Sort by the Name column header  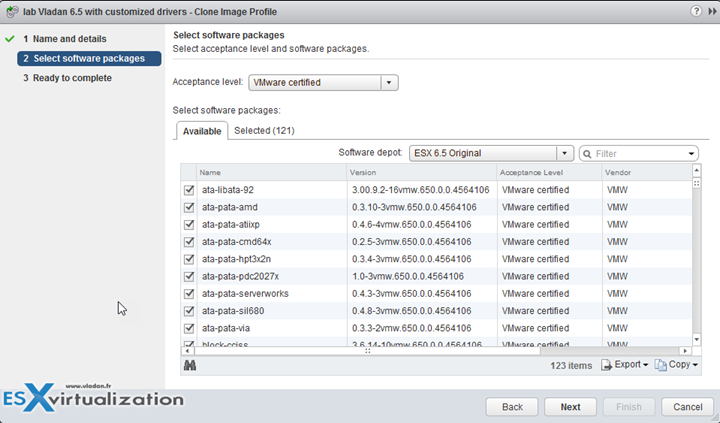(x=271, y=172)
